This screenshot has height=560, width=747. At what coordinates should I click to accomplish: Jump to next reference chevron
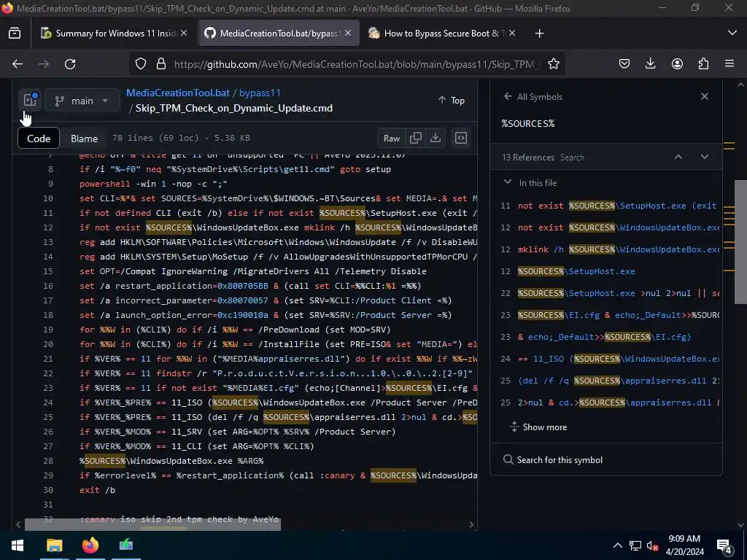tap(705, 157)
